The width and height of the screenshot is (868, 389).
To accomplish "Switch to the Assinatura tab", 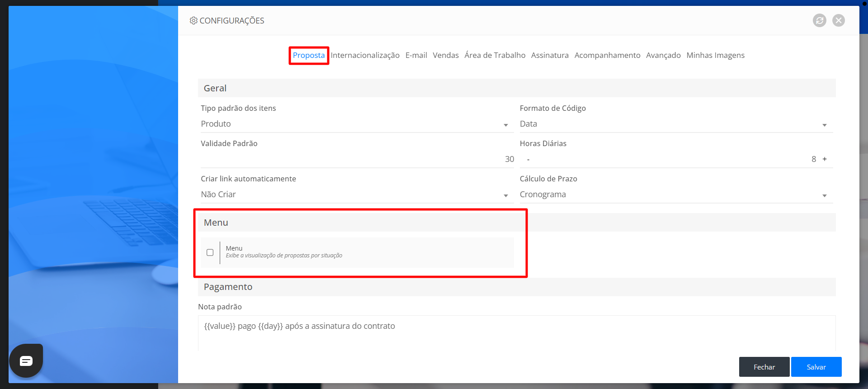I will click(550, 55).
